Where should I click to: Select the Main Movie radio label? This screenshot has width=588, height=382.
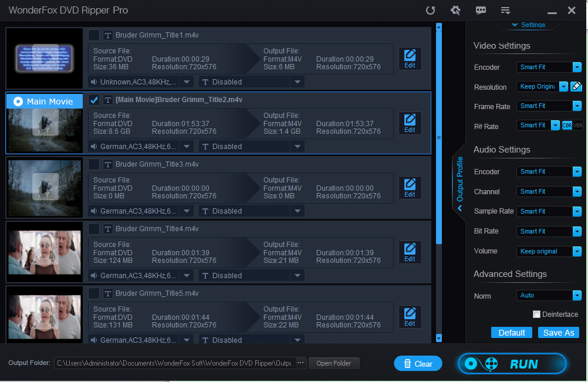pyautogui.click(x=44, y=101)
